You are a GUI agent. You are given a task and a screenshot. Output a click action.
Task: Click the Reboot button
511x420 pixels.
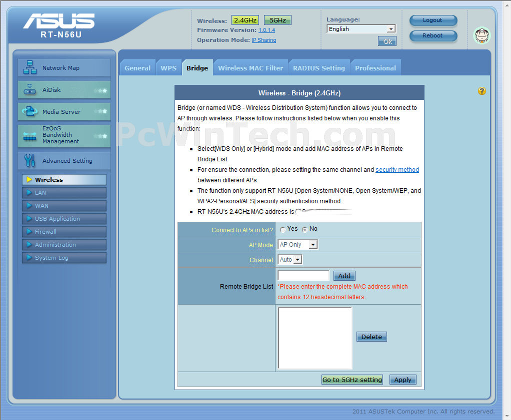(x=433, y=36)
